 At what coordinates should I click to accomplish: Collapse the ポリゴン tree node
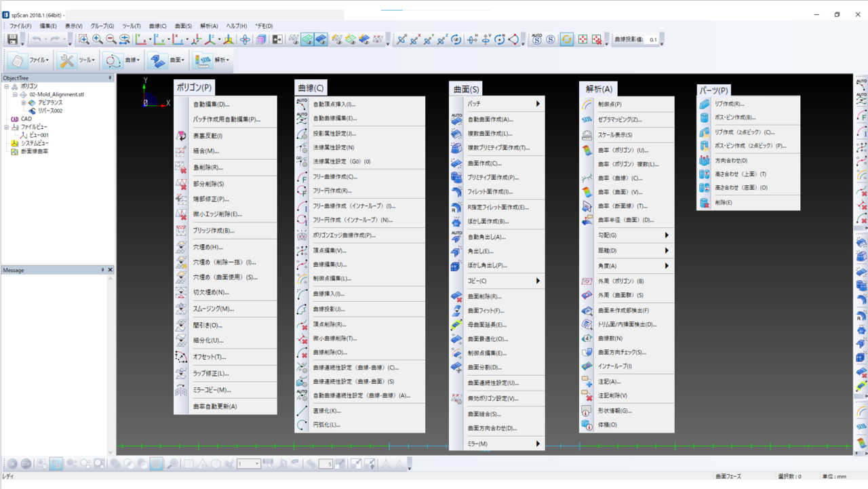tap(6, 87)
